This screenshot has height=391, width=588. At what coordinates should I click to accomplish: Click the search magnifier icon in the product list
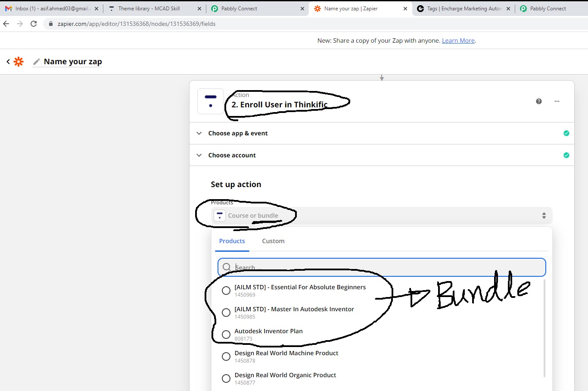[x=227, y=267]
